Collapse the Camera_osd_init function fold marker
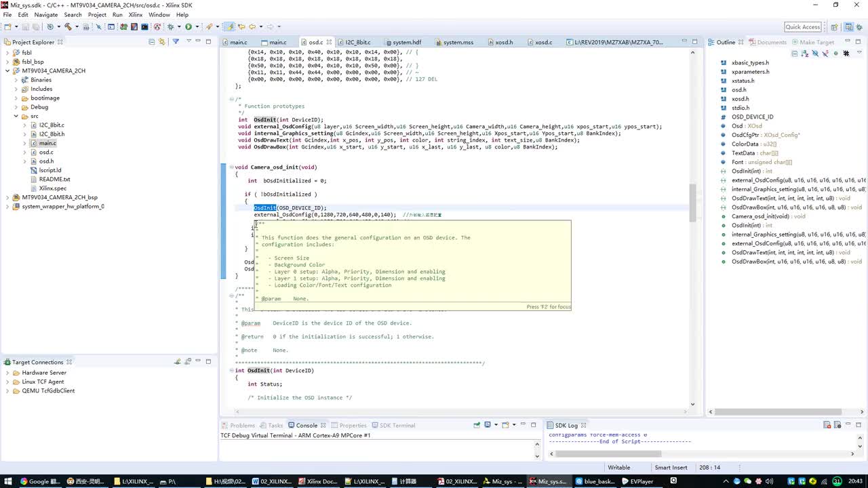Screen dimensions: 868x488 tap(231, 167)
